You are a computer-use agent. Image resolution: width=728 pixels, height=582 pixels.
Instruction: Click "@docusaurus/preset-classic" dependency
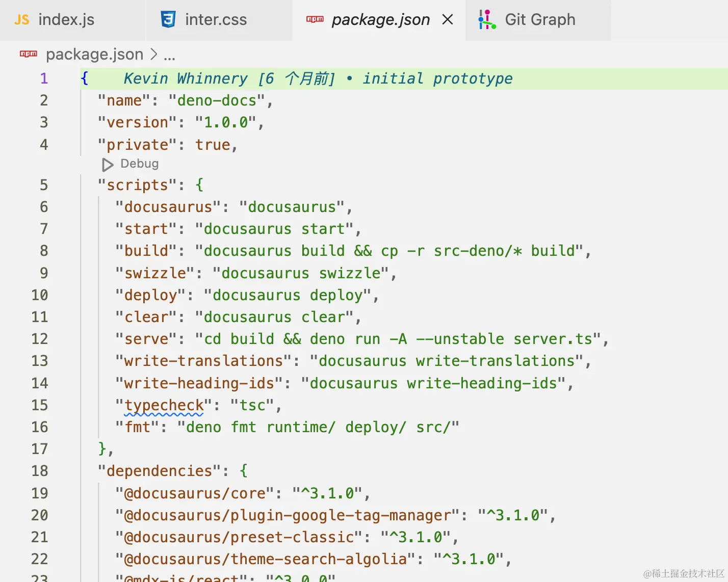(239, 537)
